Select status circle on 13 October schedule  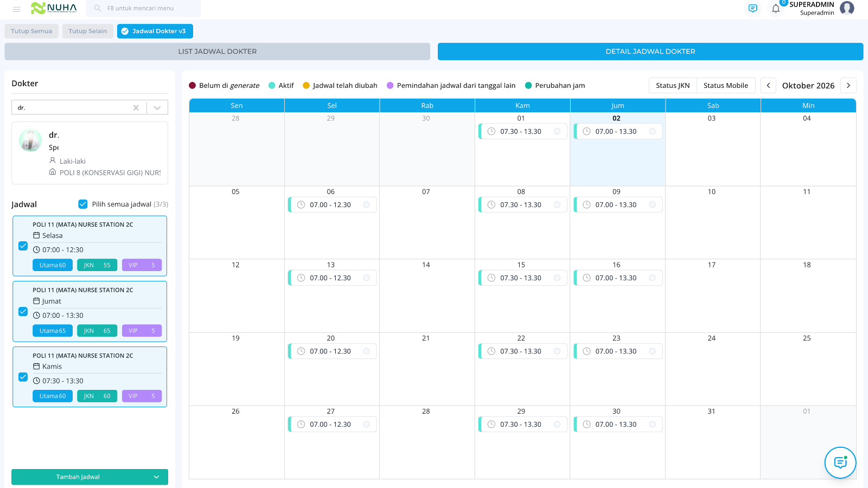point(367,278)
